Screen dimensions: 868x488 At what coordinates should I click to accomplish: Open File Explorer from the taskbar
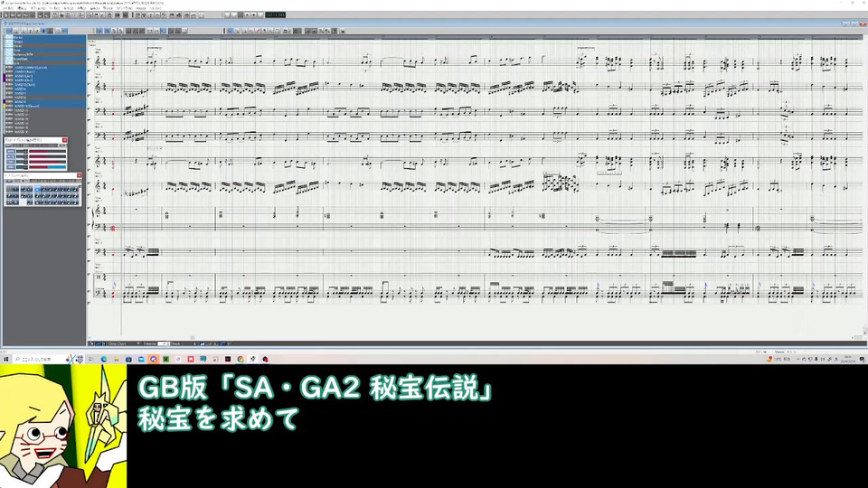pos(117,359)
